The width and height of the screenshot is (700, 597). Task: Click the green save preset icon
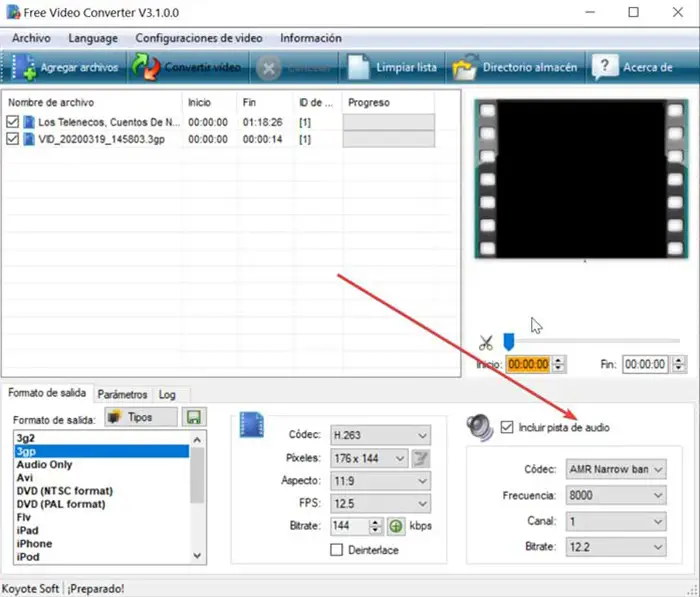(194, 417)
